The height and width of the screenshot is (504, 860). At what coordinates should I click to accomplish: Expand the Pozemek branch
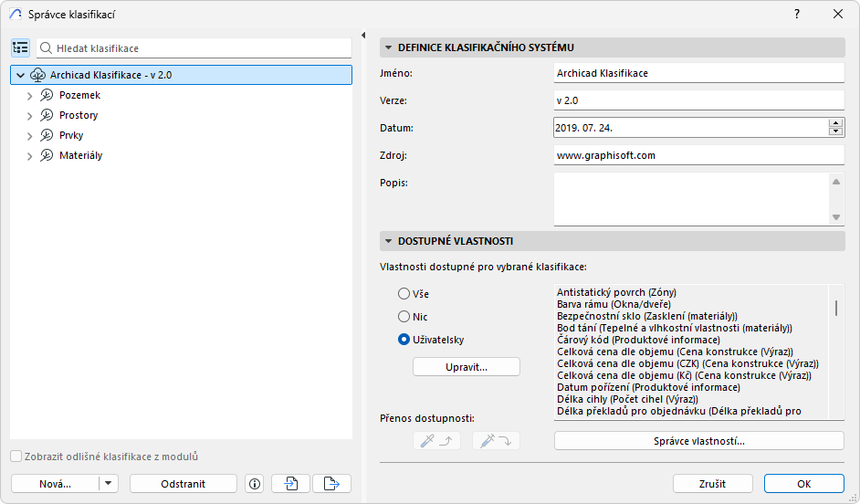(29, 96)
